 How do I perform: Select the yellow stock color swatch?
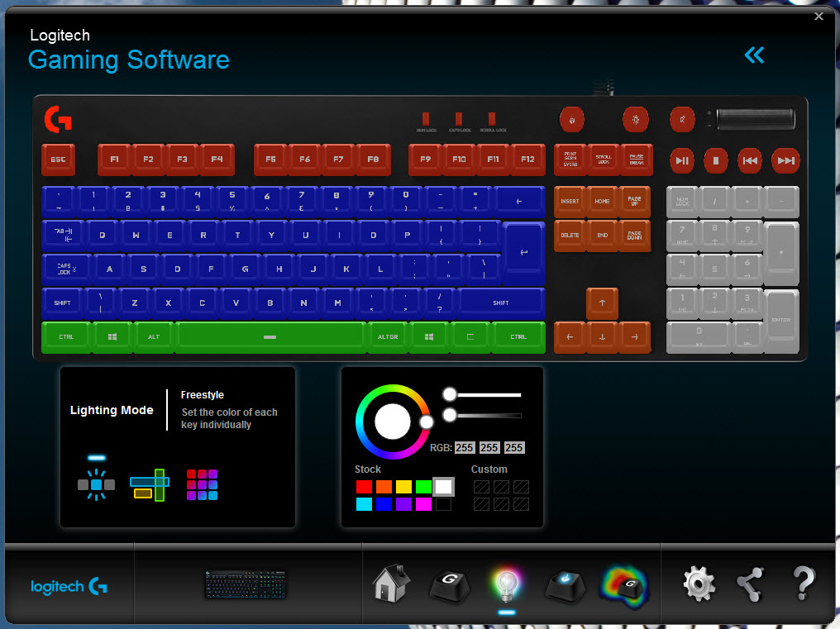404,487
